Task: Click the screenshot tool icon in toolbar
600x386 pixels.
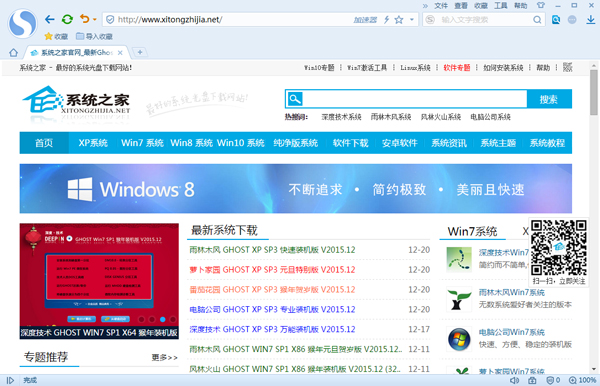Action: pyautogui.click(x=556, y=20)
